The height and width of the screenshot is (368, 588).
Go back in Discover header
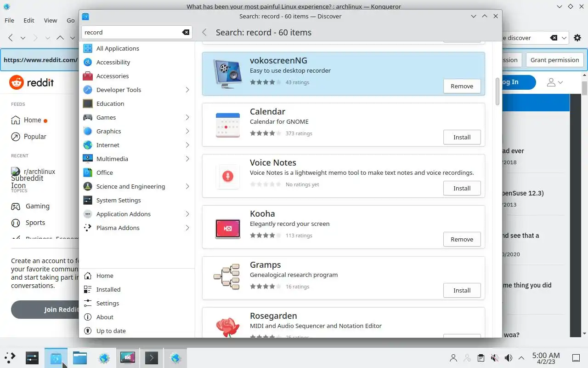(204, 32)
